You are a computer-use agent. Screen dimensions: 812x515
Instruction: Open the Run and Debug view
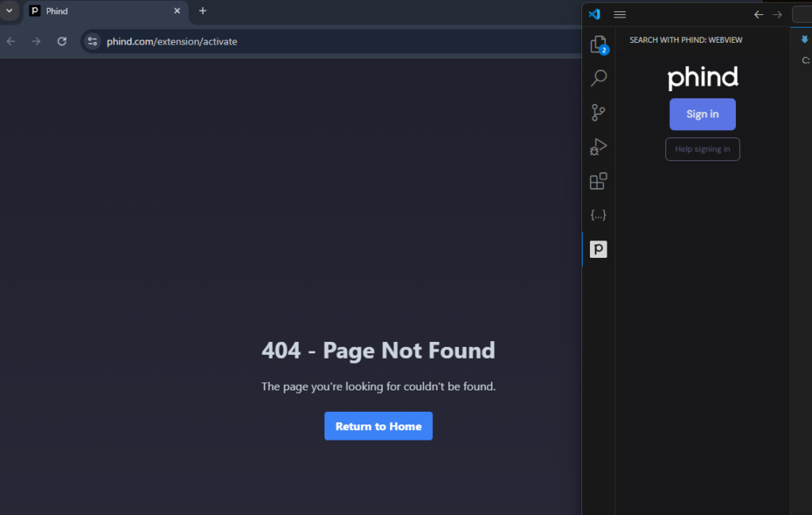tap(598, 147)
